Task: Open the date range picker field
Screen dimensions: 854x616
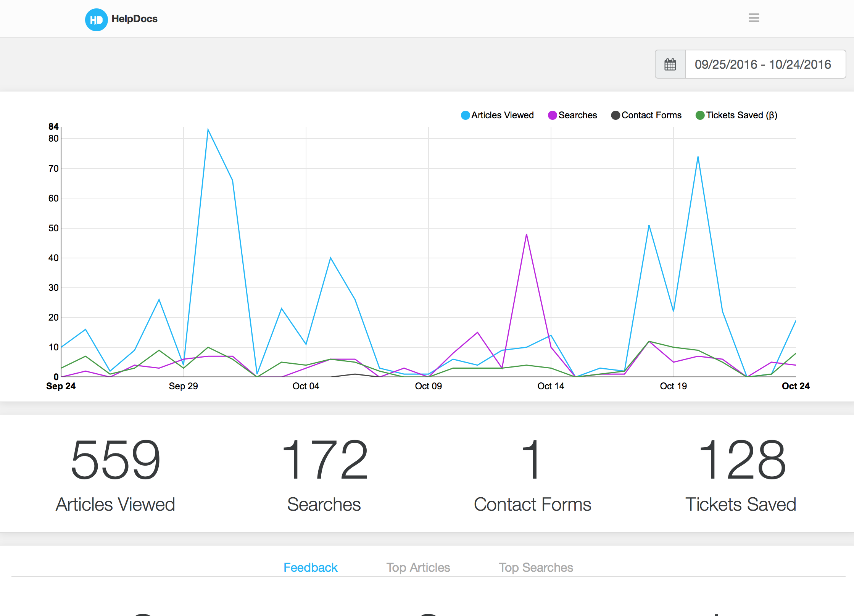Action: tap(763, 64)
